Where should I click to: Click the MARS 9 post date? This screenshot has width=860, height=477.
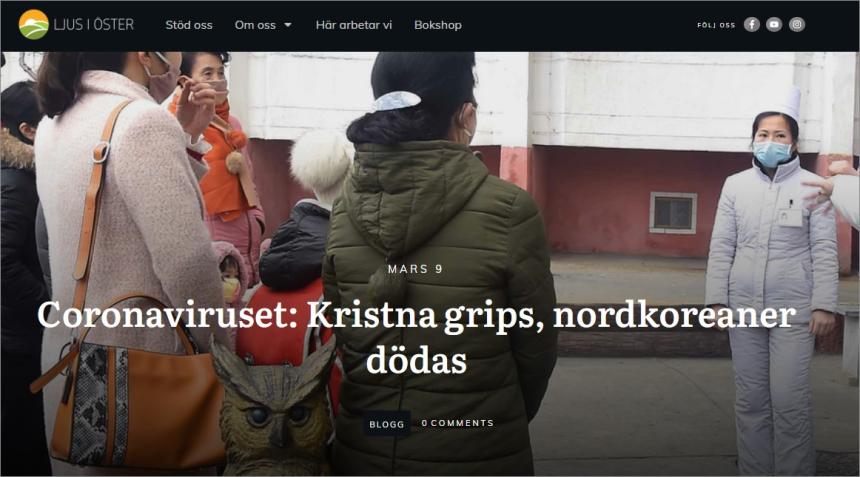point(415,269)
